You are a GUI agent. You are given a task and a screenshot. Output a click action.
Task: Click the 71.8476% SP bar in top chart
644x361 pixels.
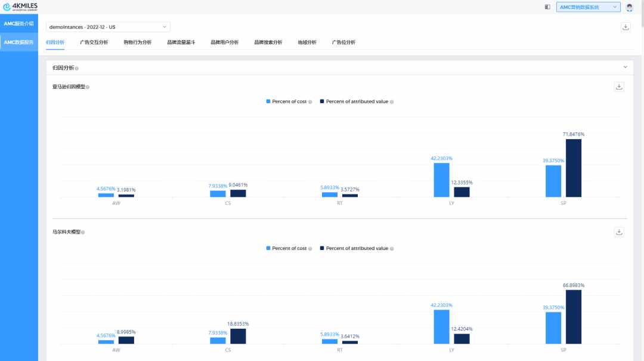574,168
